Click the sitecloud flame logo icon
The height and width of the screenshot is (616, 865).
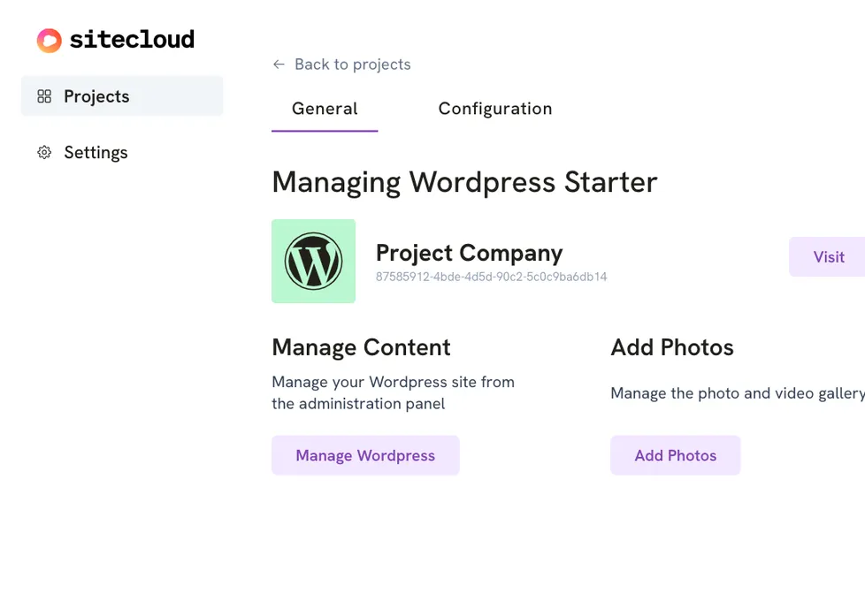coord(49,40)
